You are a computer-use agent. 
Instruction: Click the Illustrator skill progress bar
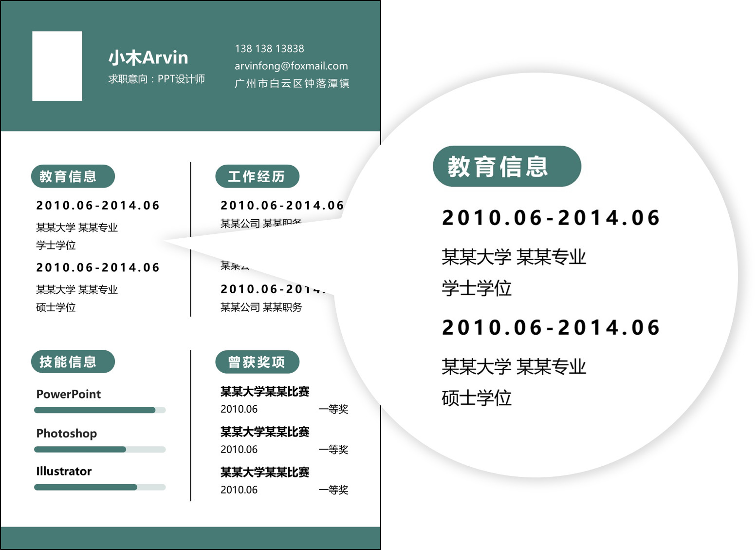pos(99,487)
